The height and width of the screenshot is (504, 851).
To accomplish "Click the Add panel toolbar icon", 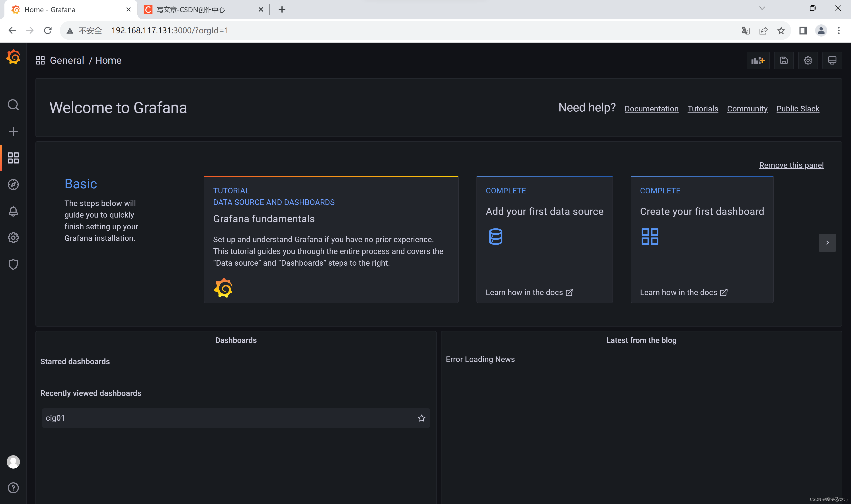I will [x=757, y=60].
